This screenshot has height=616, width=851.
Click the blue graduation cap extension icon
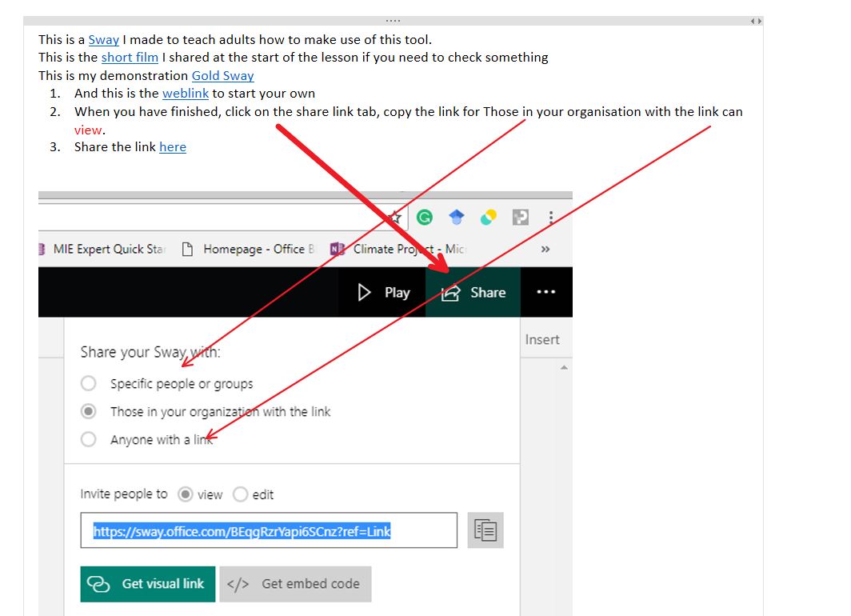[456, 217]
